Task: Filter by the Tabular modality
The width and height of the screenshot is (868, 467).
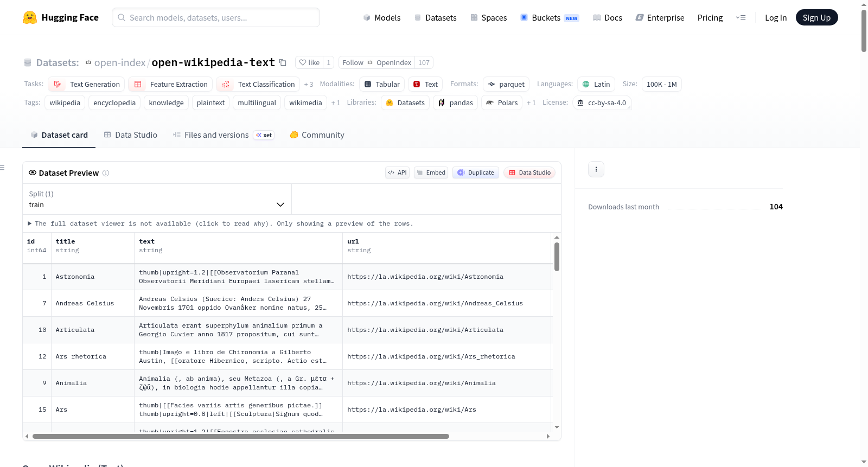Action: [x=382, y=84]
